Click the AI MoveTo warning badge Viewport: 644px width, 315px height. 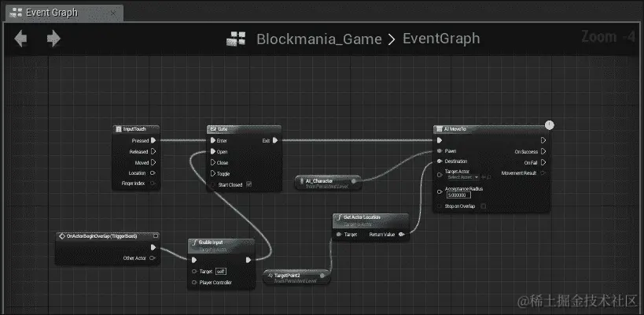550,125
